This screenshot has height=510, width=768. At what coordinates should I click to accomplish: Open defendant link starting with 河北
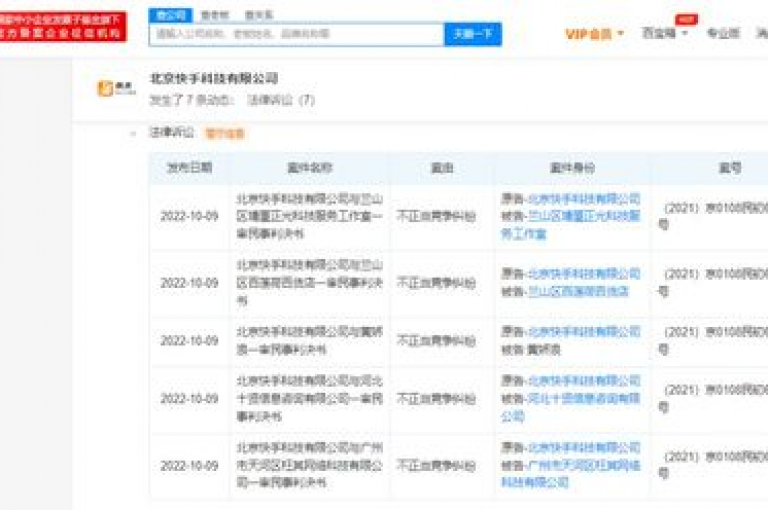coord(571,407)
